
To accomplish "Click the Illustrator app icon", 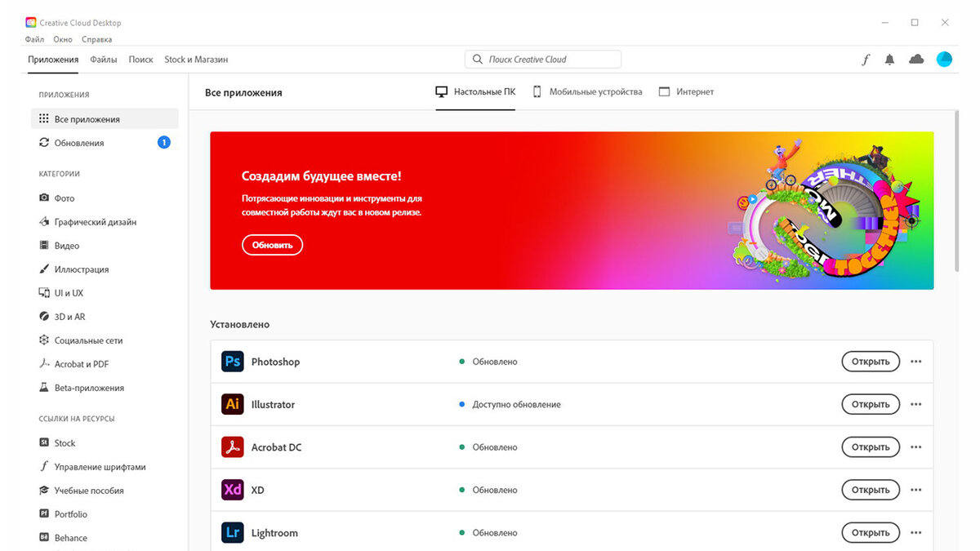I will pyautogui.click(x=233, y=404).
